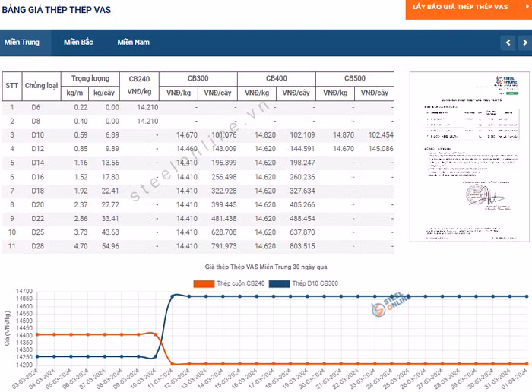
Task: Open the price quote document thumbnail
Action: 464,156
